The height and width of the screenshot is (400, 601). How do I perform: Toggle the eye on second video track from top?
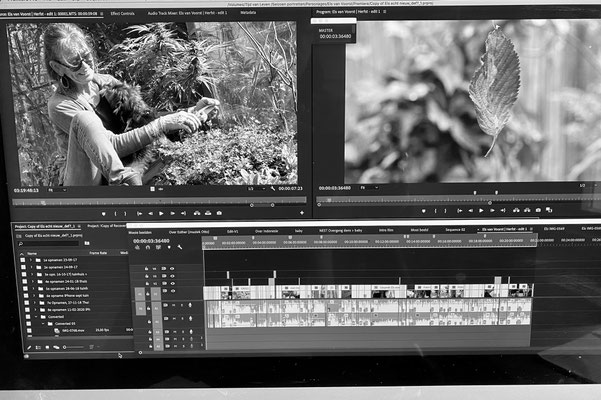coord(172,276)
